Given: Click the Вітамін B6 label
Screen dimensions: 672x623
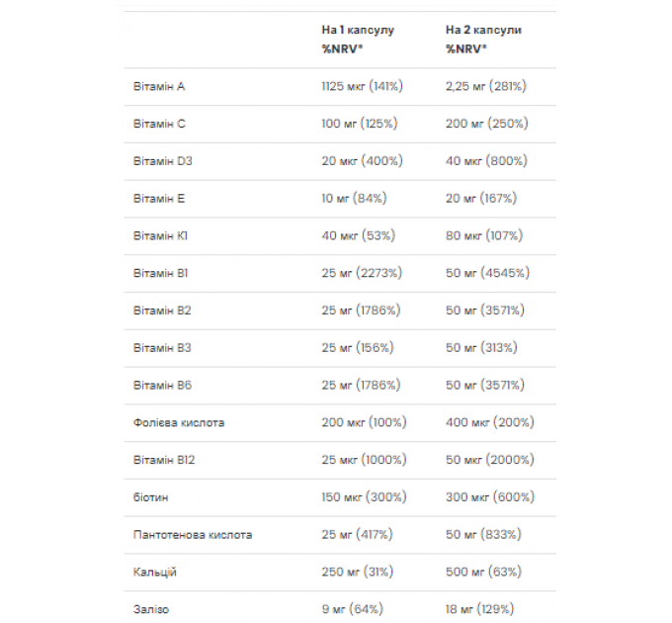Looking at the screenshot, I should point(162,385).
